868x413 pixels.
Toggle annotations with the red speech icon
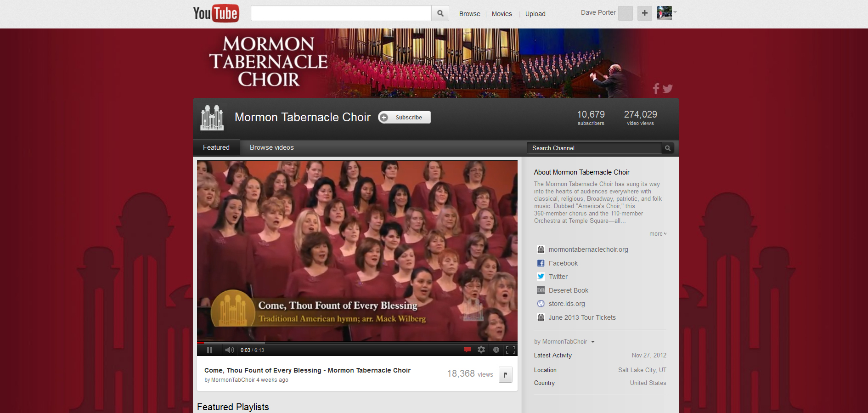click(x=468, y=350)
